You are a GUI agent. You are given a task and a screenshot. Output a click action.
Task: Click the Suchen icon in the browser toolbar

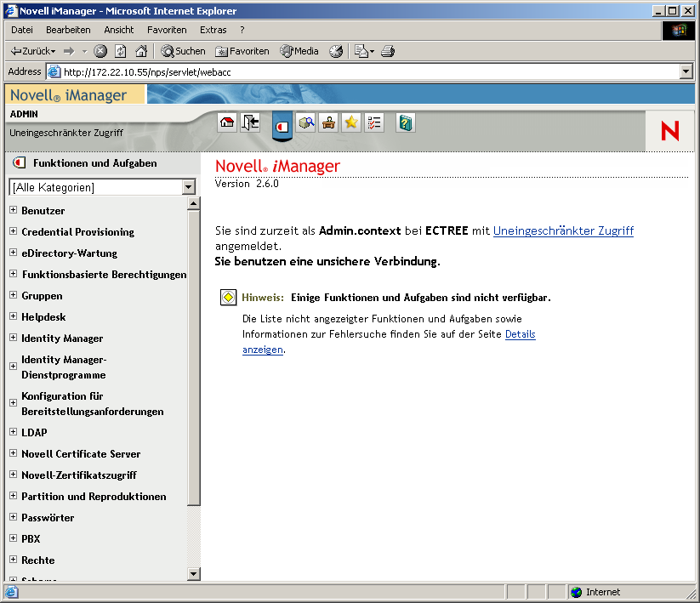pyautogui.click(x=183, y=50)
